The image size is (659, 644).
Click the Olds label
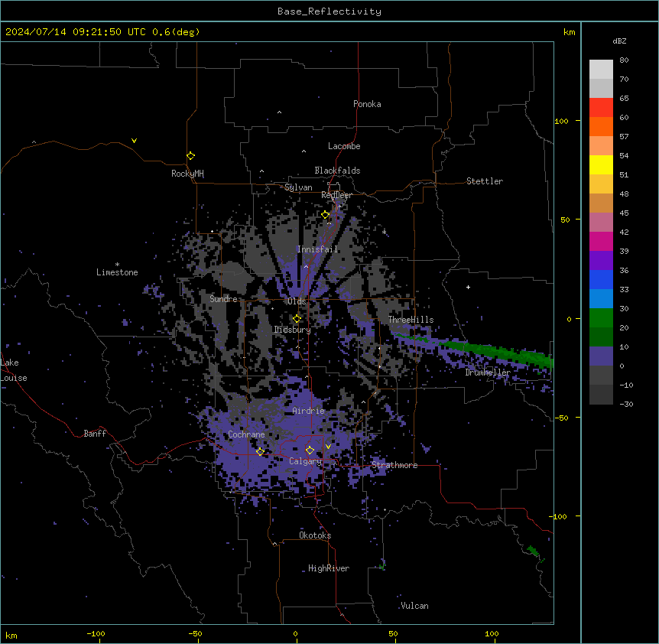tap(297, 301)
